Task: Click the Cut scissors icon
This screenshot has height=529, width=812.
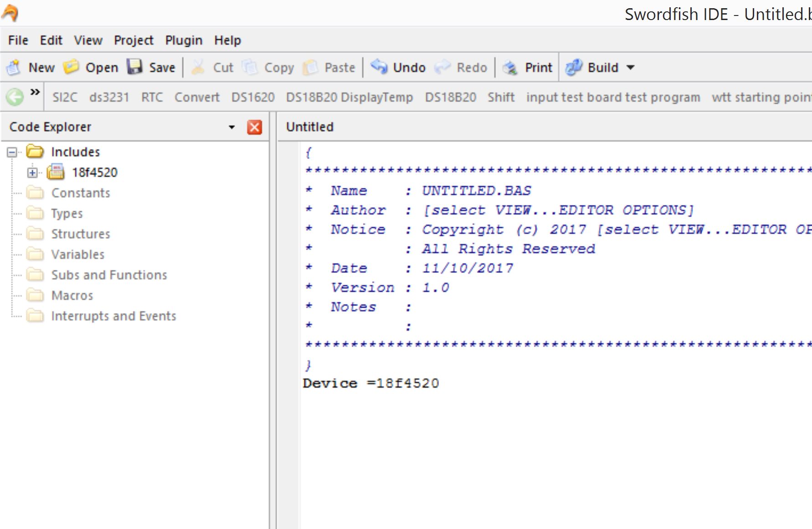Action: (x=198, y=67)
